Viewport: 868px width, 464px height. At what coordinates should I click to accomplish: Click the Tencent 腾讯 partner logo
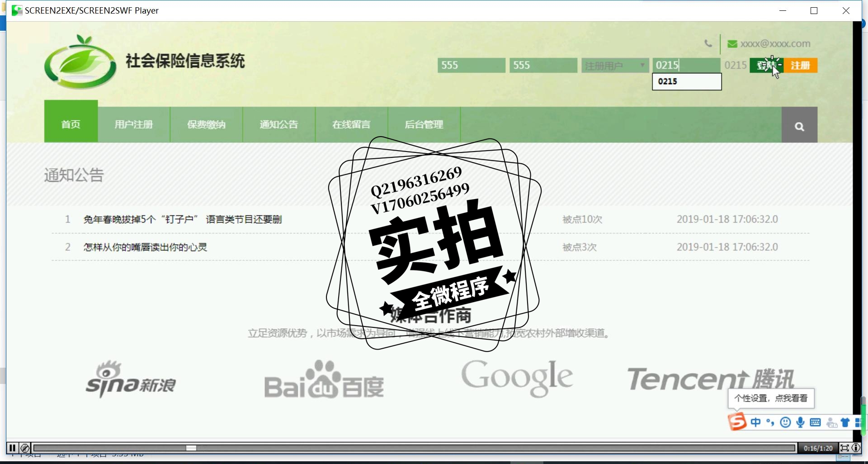(x=711, y=379)
